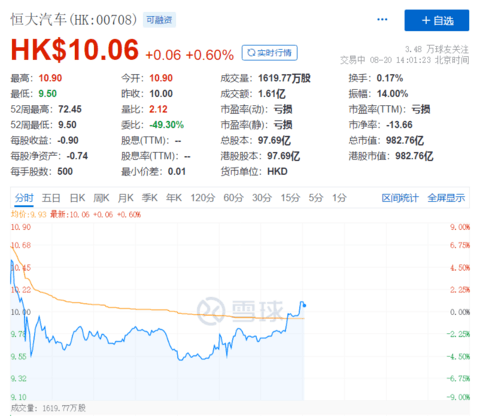Screen dimensions: 480x416
Task: Open the 年K chart tab
Action: [x=174, y=198]
